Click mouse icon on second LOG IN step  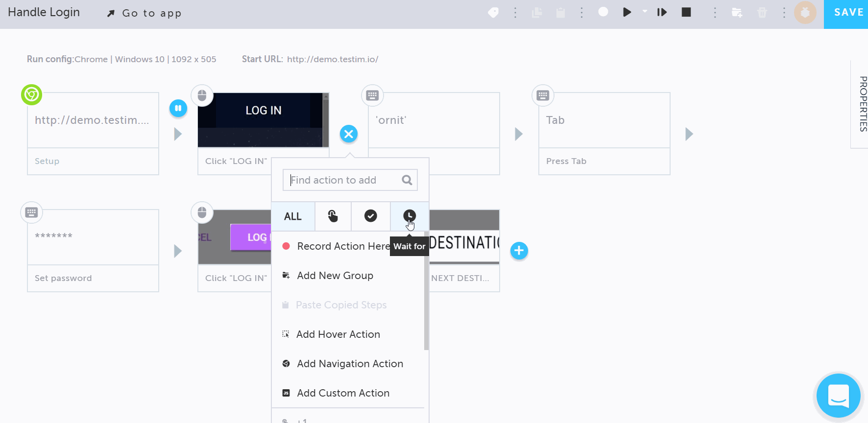tap(202, 212)
